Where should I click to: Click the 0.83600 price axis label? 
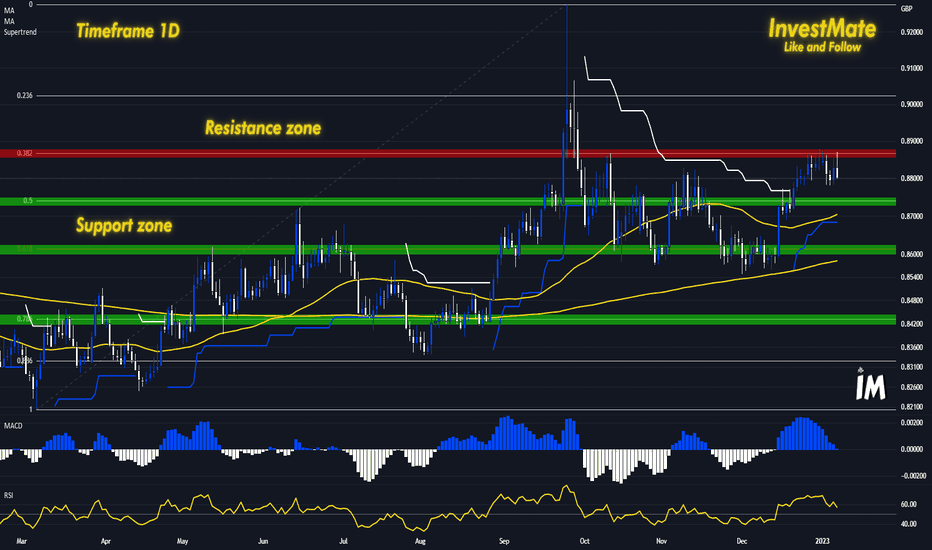pyautogui.click(x=912, y=347)
